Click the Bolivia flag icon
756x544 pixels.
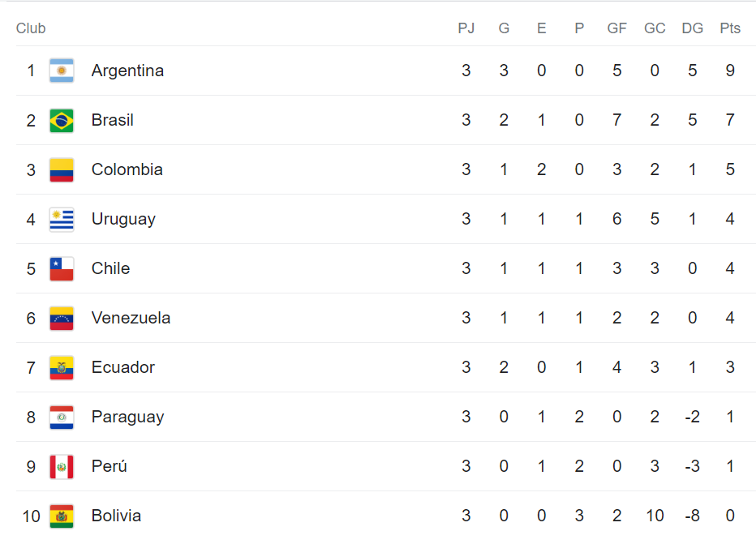coord(62,516)
